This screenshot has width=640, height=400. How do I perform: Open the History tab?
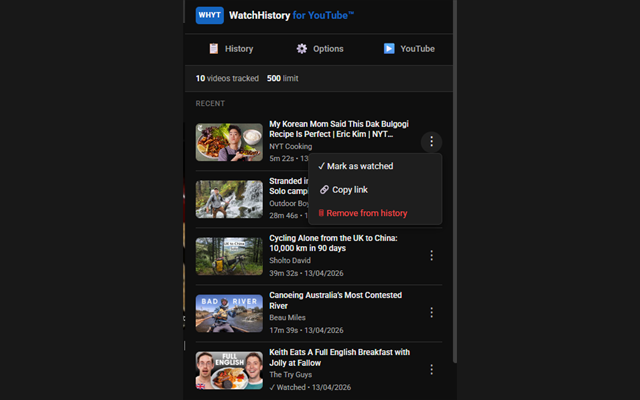pyautogui.click(x=231, y=49)
